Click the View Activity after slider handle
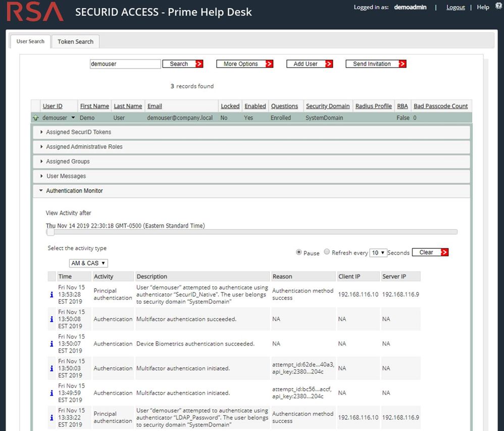This screenshot has width=504, height=431. [50, 232]
